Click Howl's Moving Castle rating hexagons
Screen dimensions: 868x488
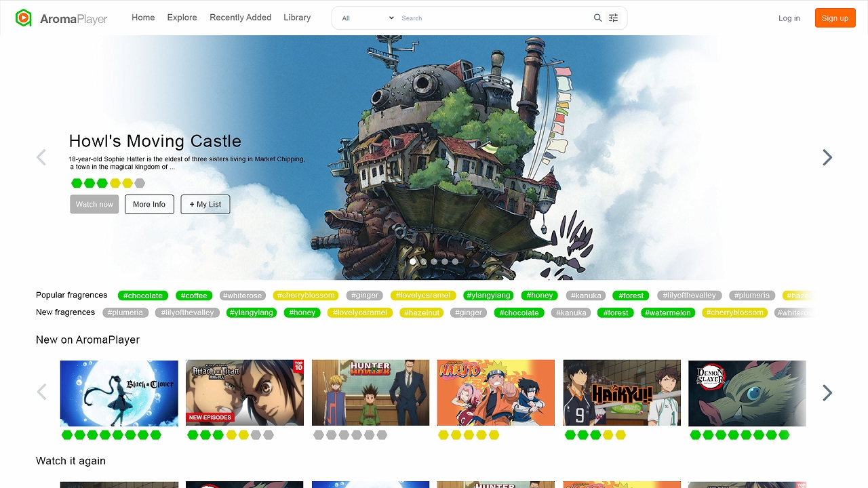108,183
